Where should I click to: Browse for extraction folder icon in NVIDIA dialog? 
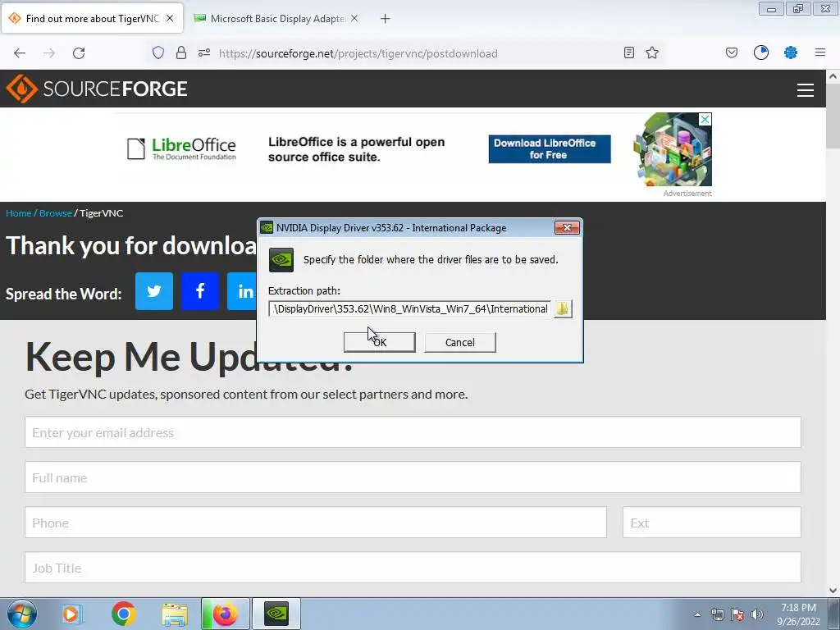[563, 308]
